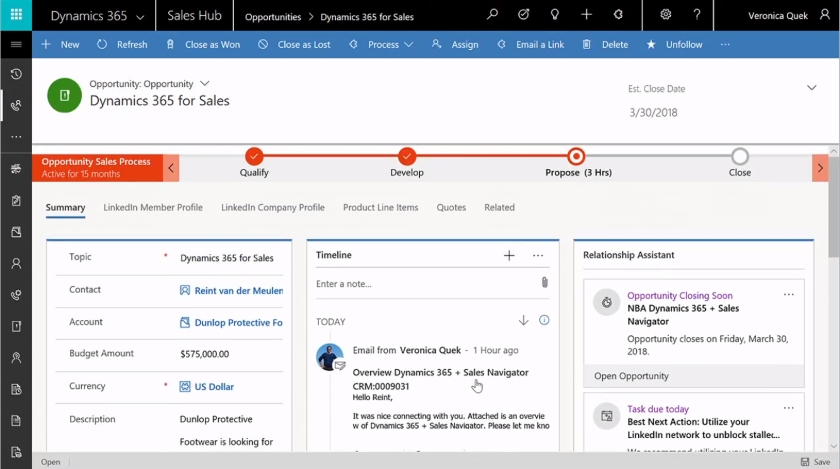This screenshot has width=840, height=469.
Task: Open Orders document icon in sidebar
Action: 16,421
